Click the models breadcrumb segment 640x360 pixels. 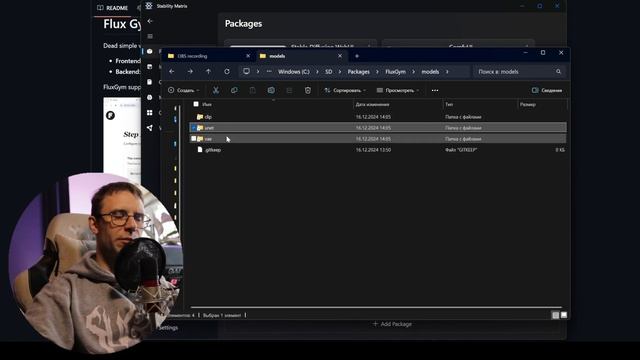click(x=430, y=71)
